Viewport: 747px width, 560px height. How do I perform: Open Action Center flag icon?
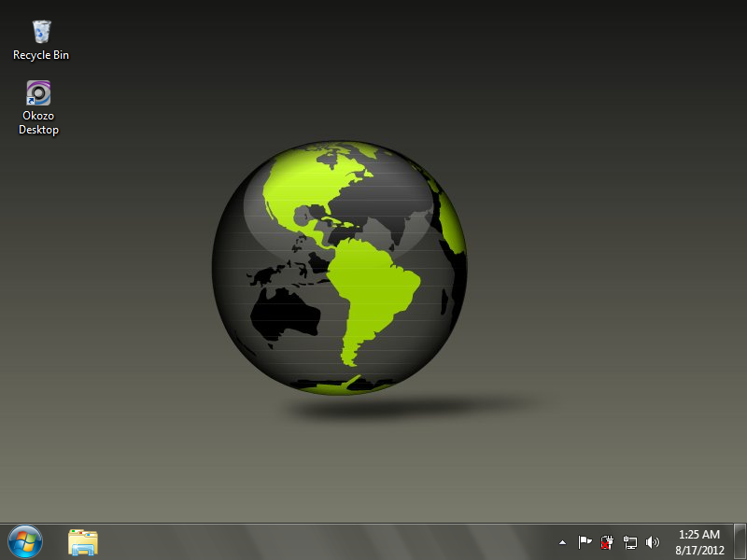pyautogui.click(x=585, y=542)
